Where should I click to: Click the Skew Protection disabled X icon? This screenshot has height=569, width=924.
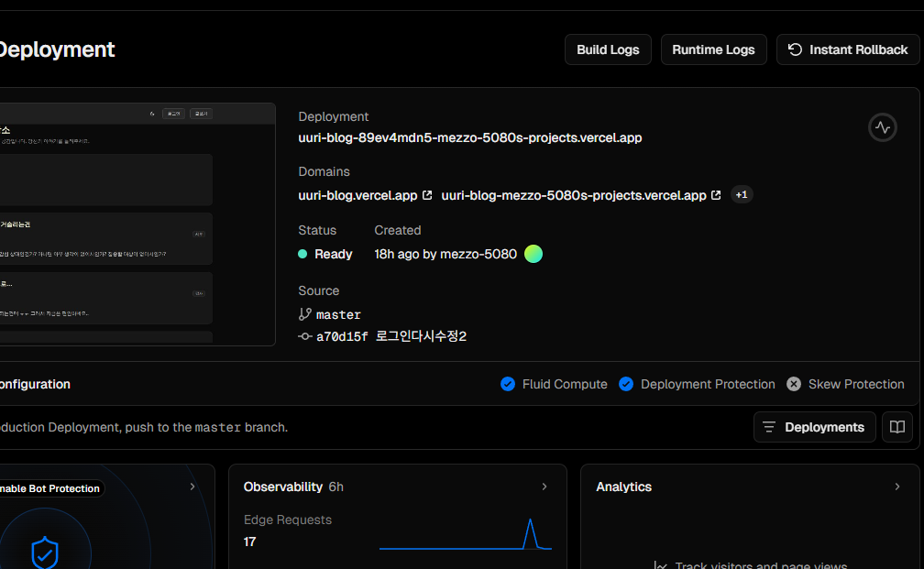coord(794,384)
